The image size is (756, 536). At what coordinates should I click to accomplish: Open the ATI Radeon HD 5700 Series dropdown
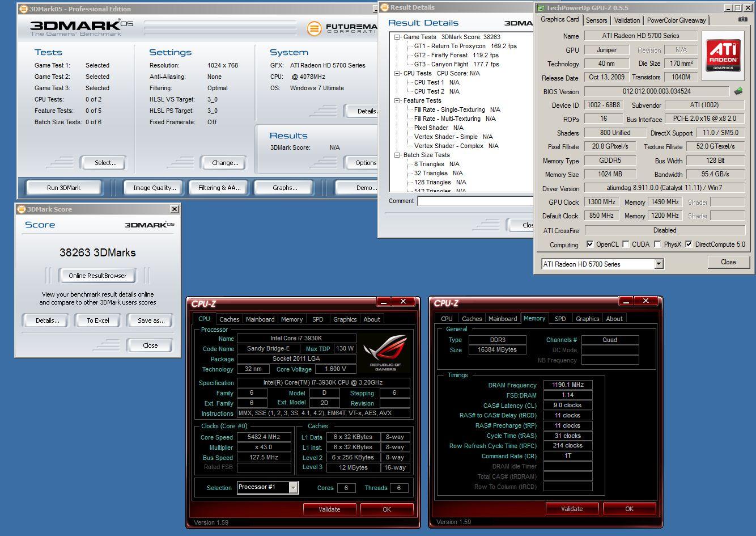coord(659,264)
